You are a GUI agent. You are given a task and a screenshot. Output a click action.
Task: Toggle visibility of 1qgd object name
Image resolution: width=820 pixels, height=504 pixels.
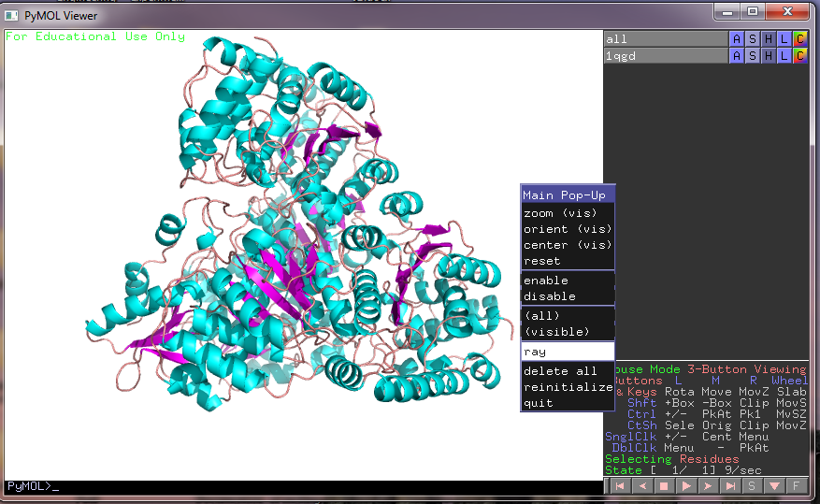[666, 55]
